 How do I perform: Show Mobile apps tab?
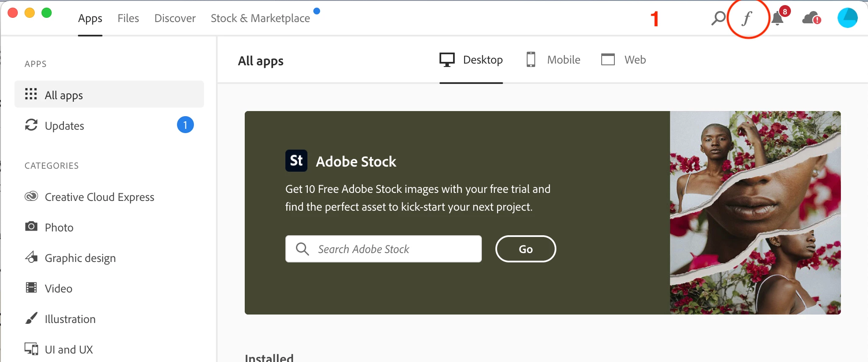(553, 60)
